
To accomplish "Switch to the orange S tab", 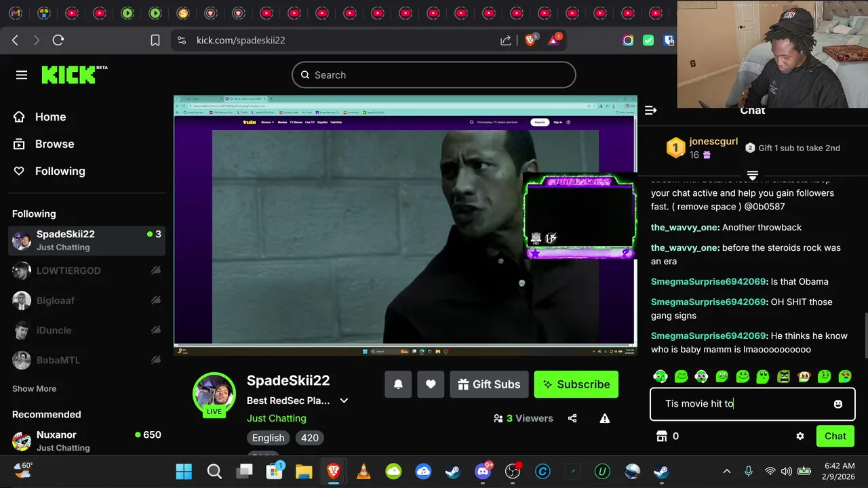I will point(182,13).
